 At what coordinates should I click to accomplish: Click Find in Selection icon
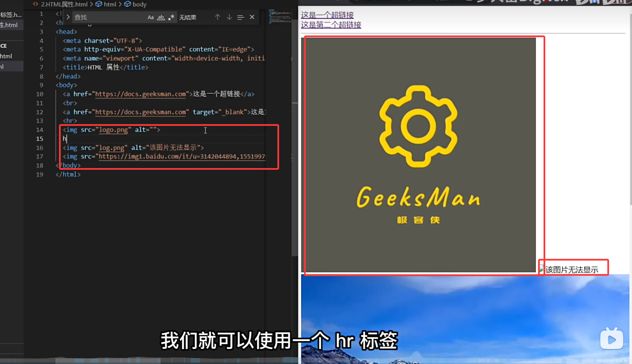coord(241,17)
